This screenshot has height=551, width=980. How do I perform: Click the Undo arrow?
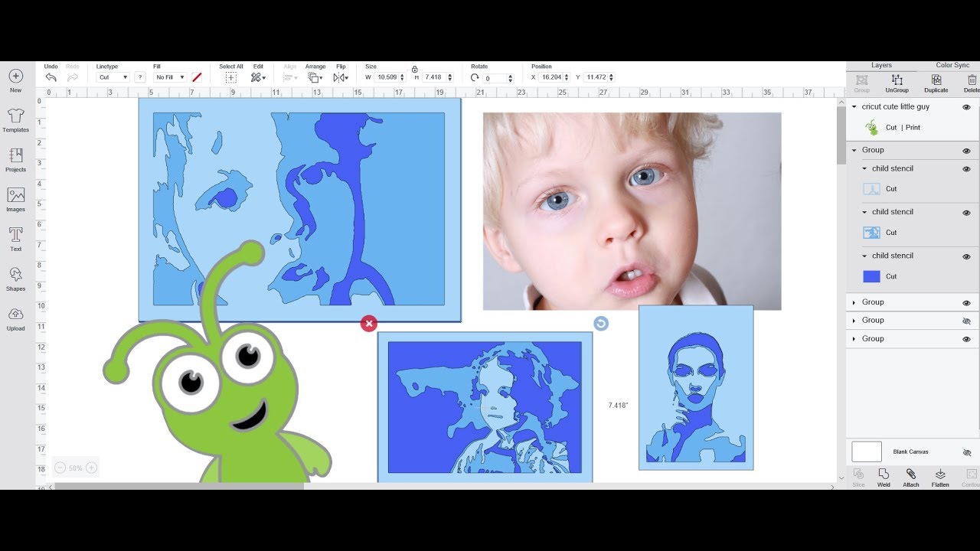pos(51,77)
